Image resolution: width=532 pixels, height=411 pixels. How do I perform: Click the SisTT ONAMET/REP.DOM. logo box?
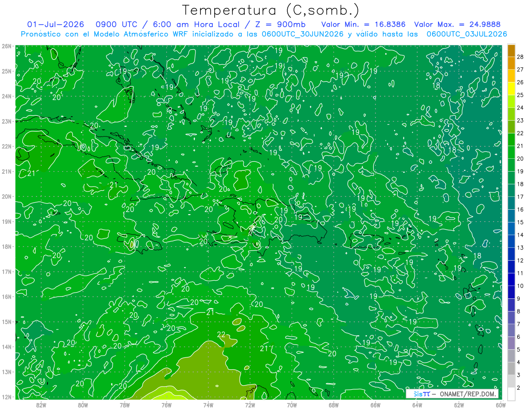(452, 394)
